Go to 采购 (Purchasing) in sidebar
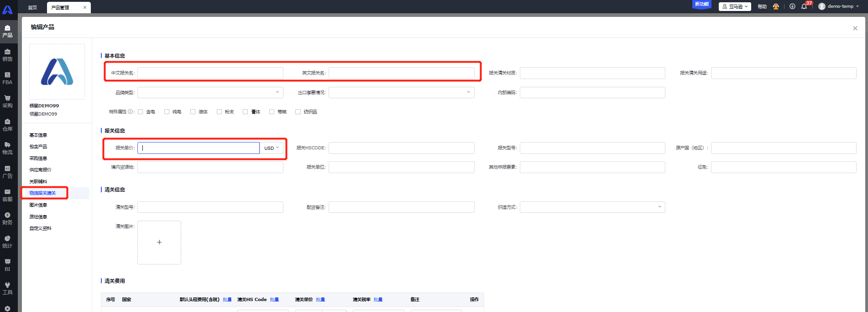Screen dimensions: 868x312 pos(7,101)
